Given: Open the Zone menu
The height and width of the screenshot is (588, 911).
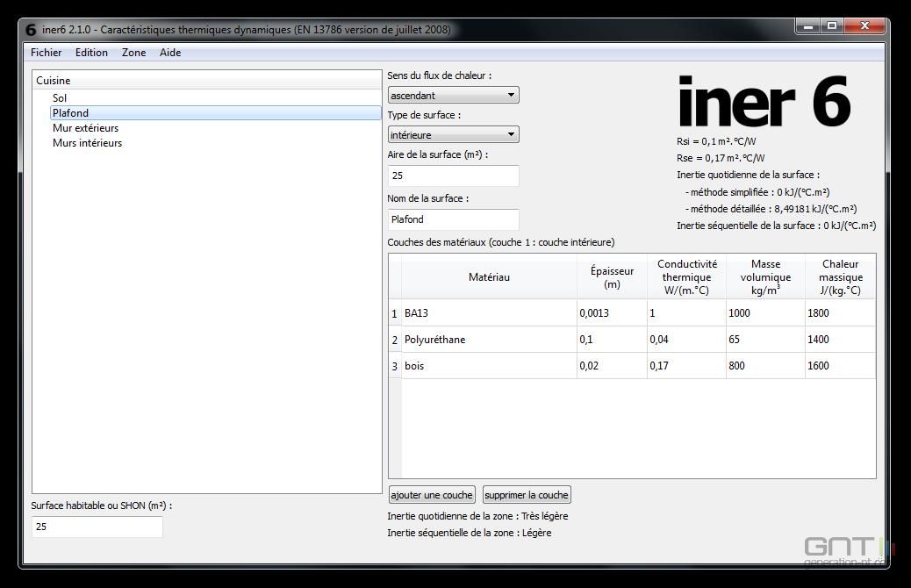Looking at the screenshot, I should [133, 53].
